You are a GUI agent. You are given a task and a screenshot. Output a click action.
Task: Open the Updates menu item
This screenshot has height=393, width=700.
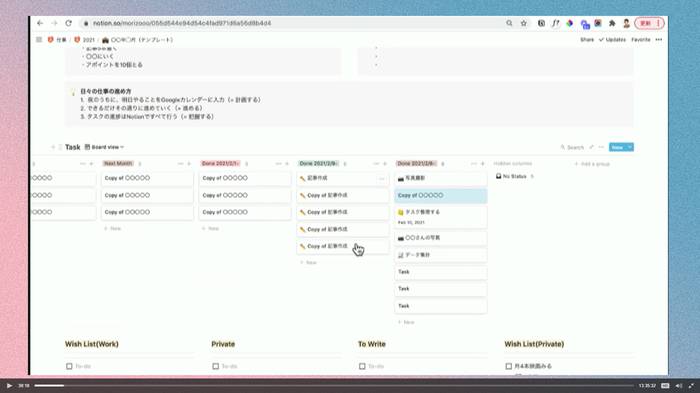click(612, 40)
